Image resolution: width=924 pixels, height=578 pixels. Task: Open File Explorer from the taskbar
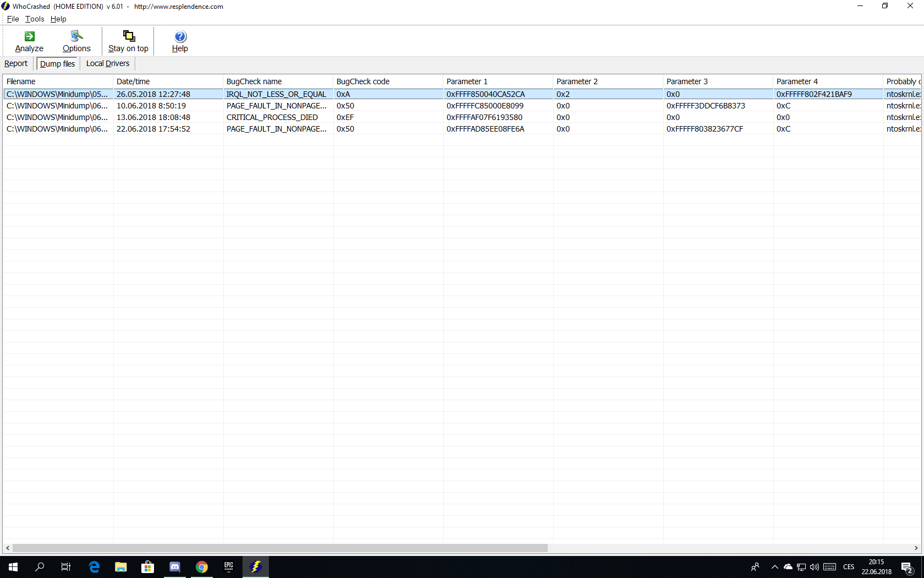coord(121,567)
